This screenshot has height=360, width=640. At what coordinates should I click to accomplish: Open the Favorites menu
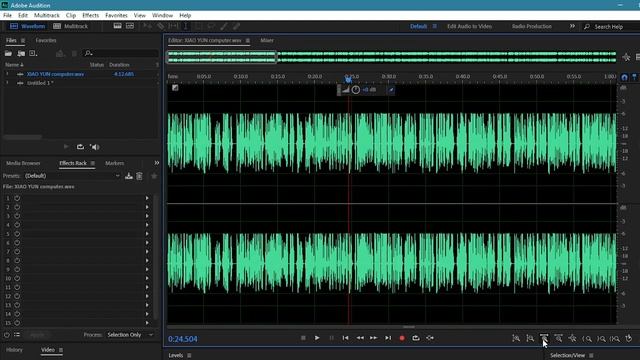tap(116, 15)
